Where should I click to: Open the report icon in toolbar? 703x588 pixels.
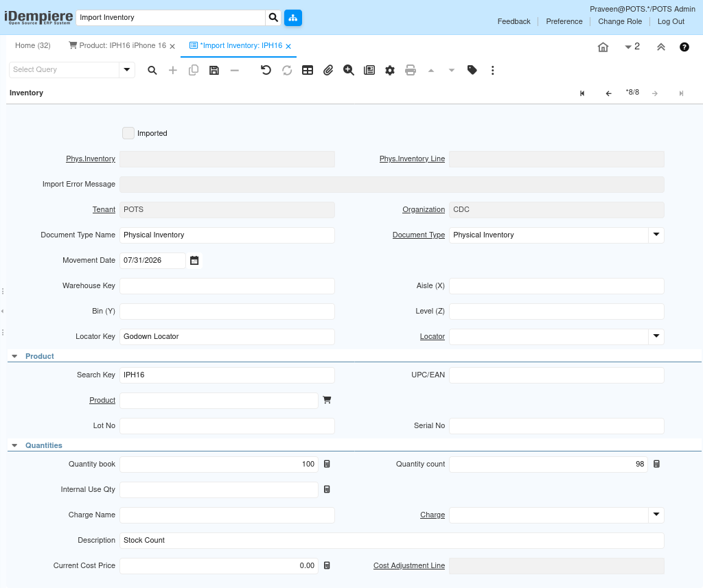[x=369, y=70]
